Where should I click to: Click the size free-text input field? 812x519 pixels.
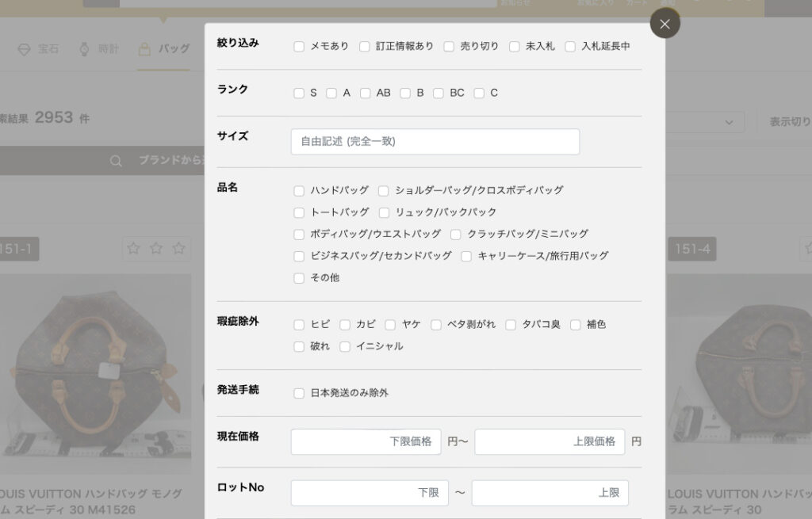click(x=435, y=142)
